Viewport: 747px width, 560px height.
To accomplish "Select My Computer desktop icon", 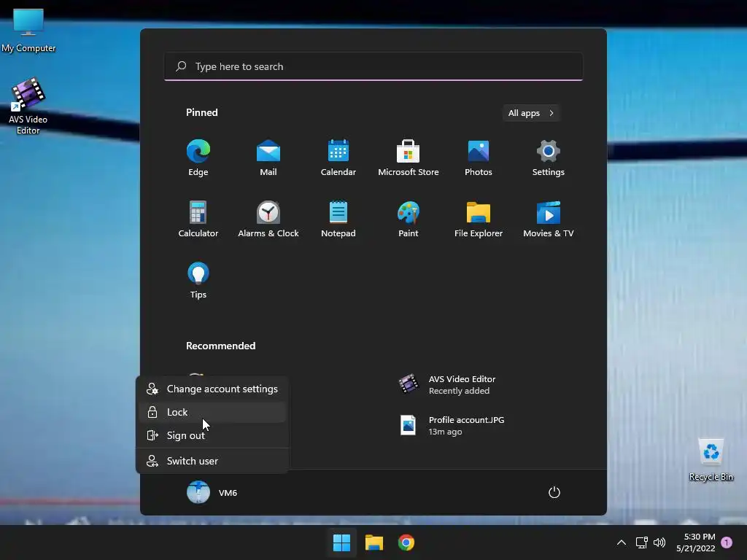I will [x=28, y=31].
